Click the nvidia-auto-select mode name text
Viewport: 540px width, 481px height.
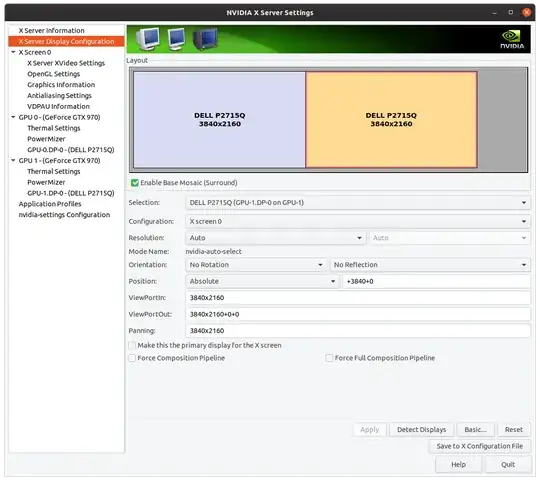(x=214, y=251)
